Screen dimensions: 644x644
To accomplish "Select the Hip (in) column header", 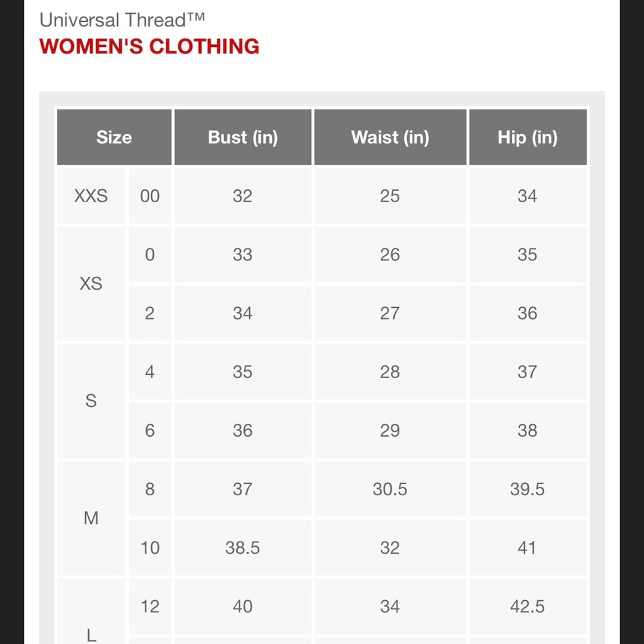I will [x=527, y=137].
